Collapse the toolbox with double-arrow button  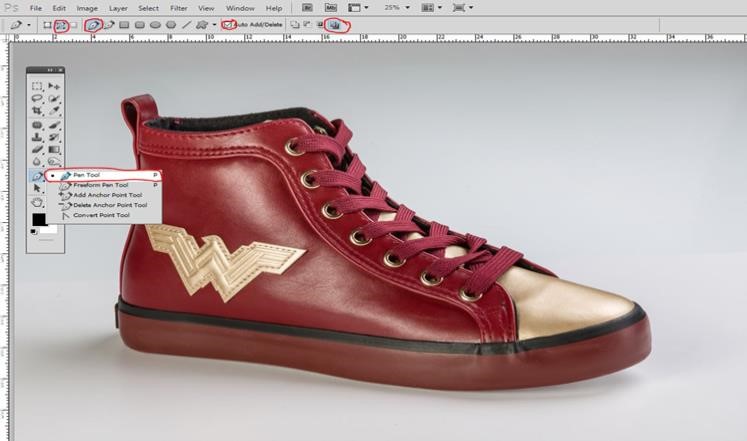click(50, 70)
